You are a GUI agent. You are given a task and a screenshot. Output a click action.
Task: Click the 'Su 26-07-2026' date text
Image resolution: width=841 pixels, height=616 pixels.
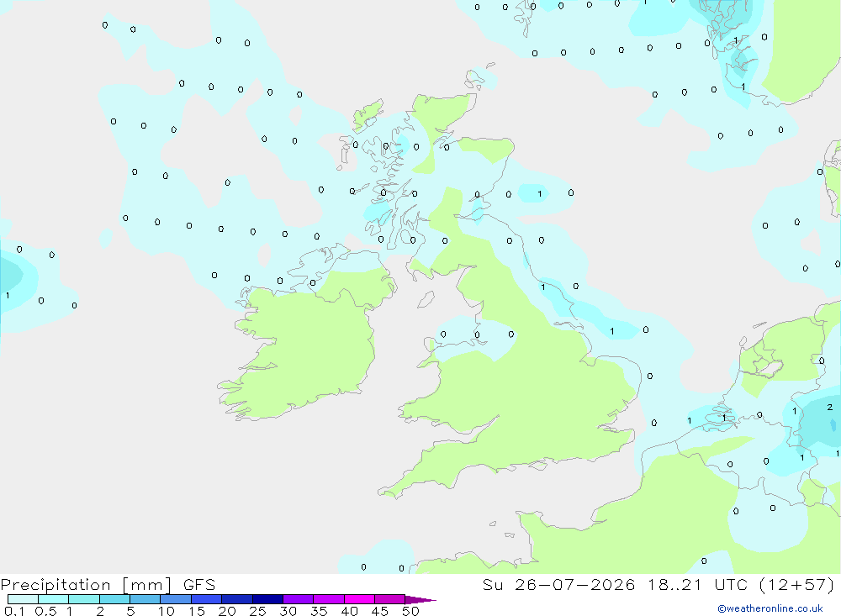point(559,584)
